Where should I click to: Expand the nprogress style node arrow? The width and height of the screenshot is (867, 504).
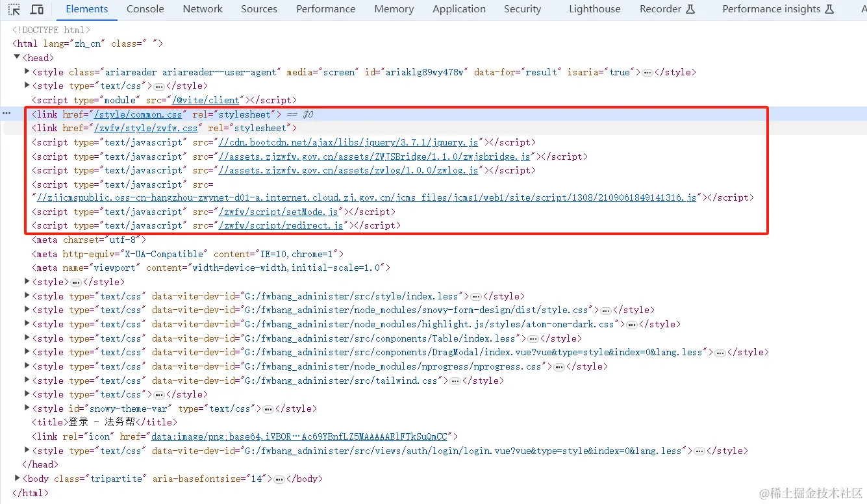[x=27, y=366]
